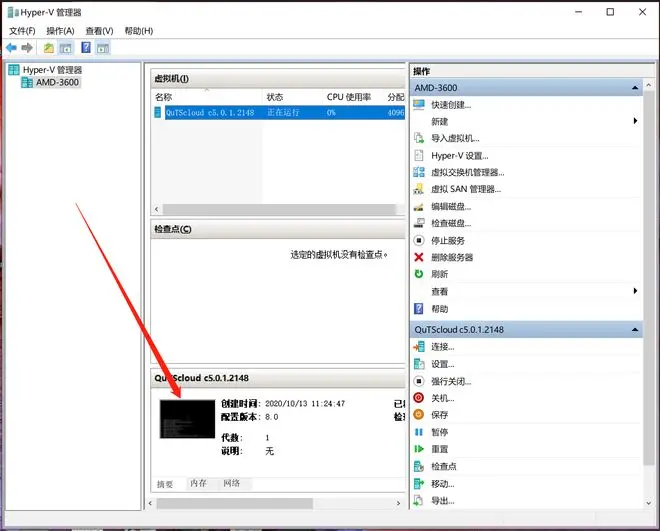Click the actions pane scroll down arrow

(x=648, y=503)
